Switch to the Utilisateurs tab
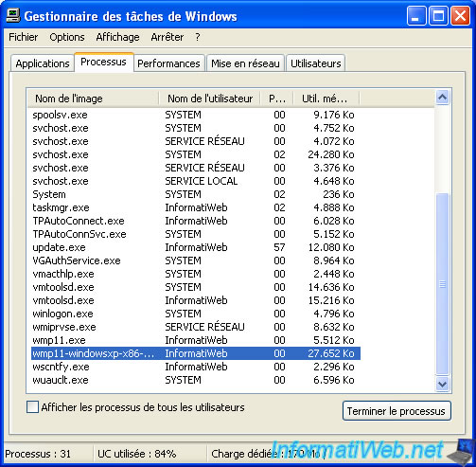 [316, 63]
